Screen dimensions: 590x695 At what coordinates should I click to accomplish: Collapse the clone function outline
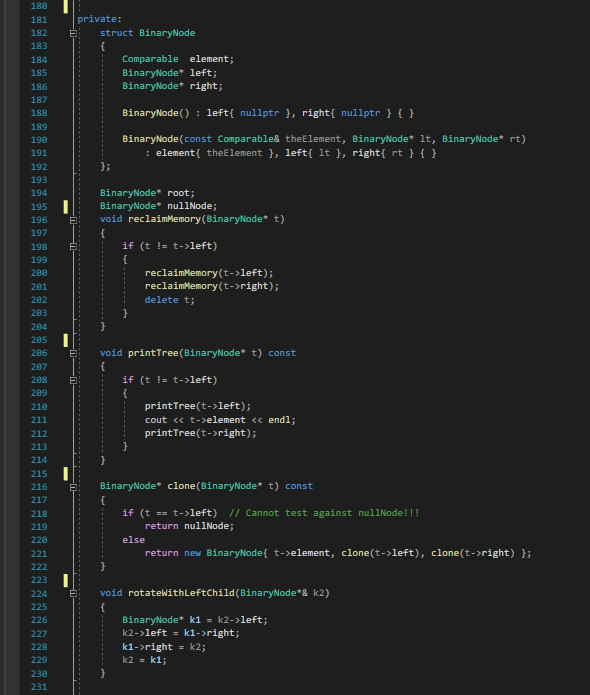point(73,487)
